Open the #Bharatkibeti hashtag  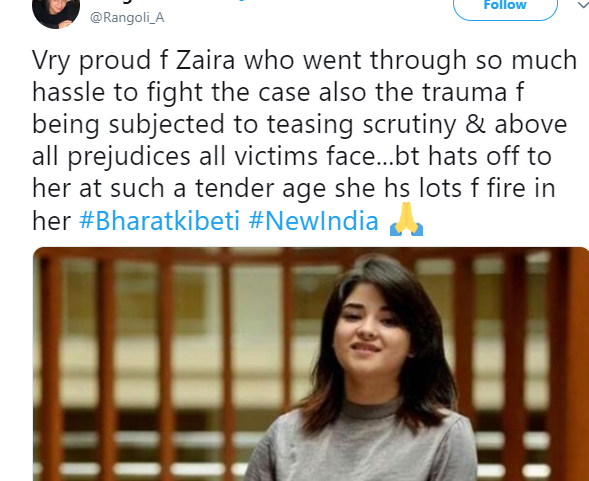(159, 221)
